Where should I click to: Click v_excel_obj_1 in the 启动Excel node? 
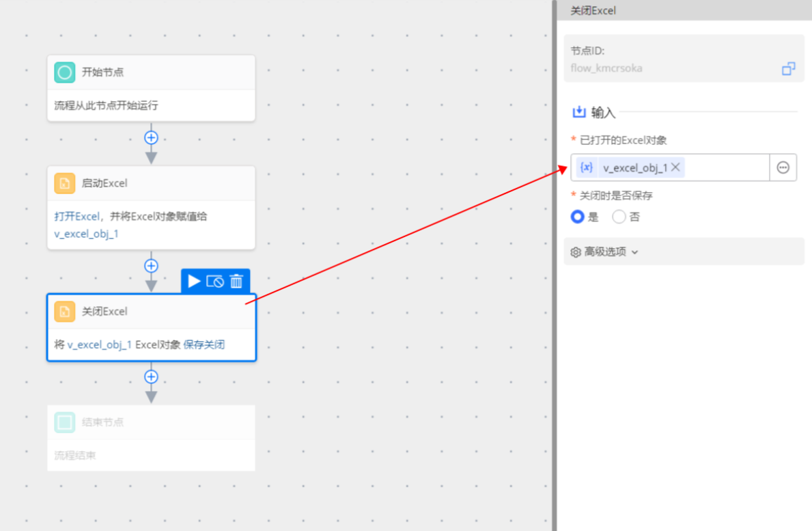coord(87,234)
